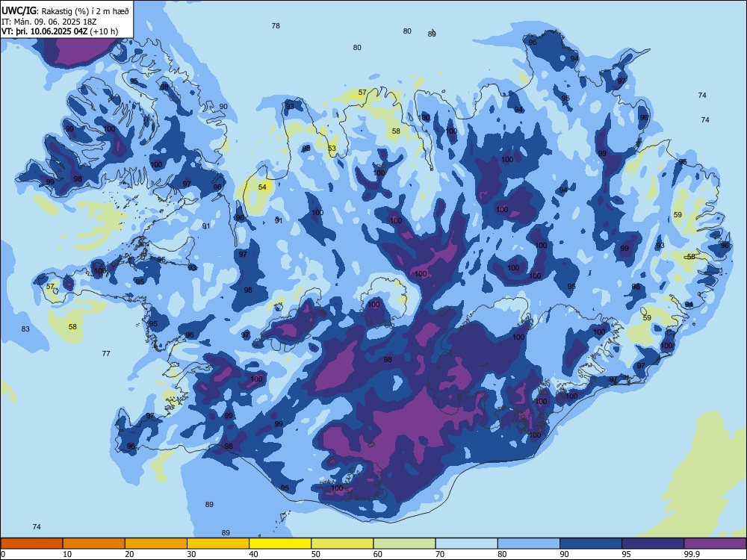Pick the light green 60–70 legend swatch

tap(404, 544)
